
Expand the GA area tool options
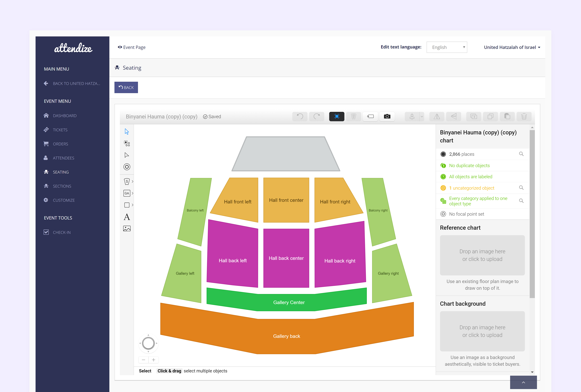click(133, 193)
